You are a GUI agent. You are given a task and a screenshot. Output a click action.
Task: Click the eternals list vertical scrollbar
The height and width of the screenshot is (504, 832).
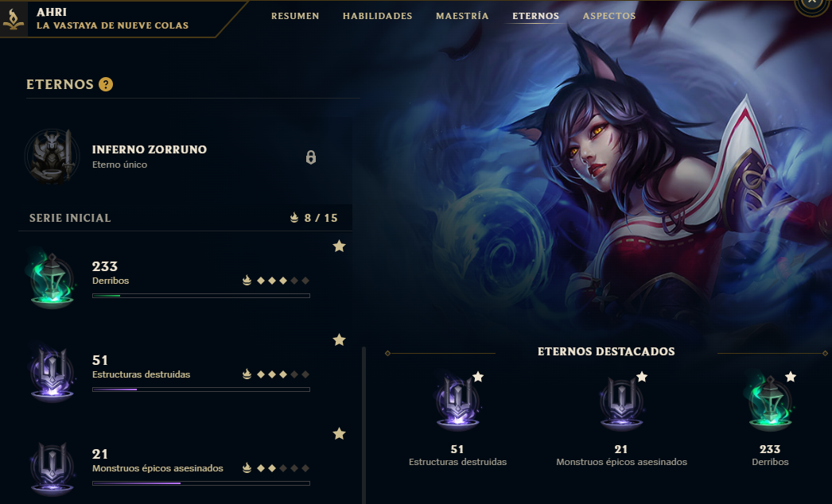[x=364, y=425]
